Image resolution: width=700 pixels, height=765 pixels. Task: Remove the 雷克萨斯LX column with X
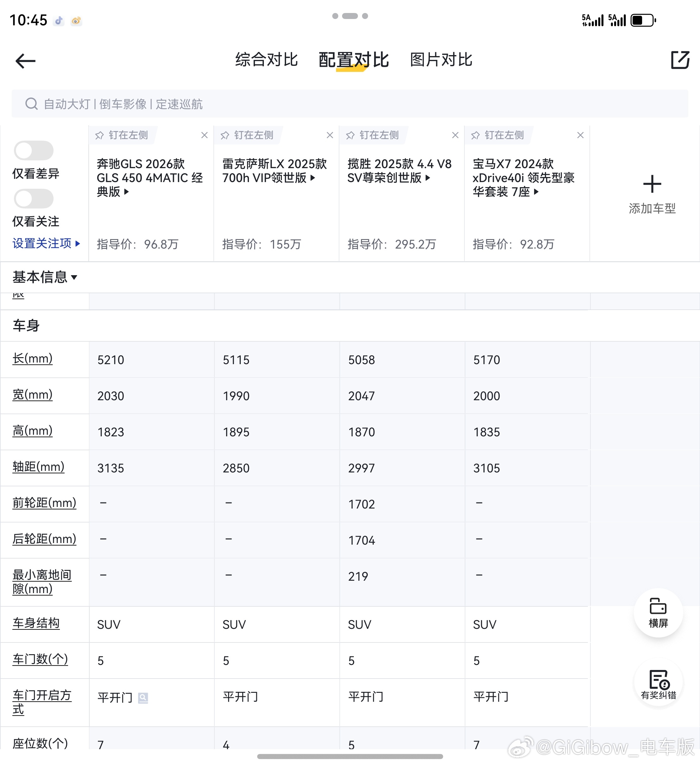pos(329,135)
